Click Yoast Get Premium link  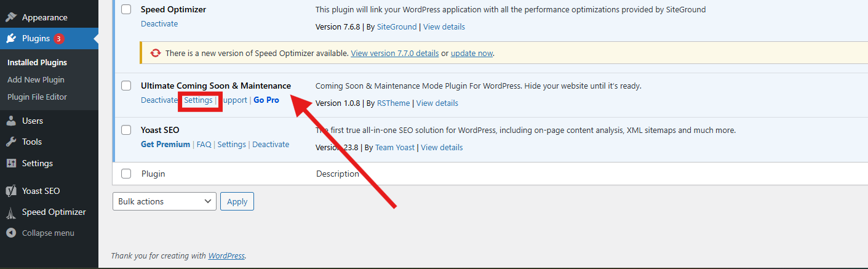[165, 144]
